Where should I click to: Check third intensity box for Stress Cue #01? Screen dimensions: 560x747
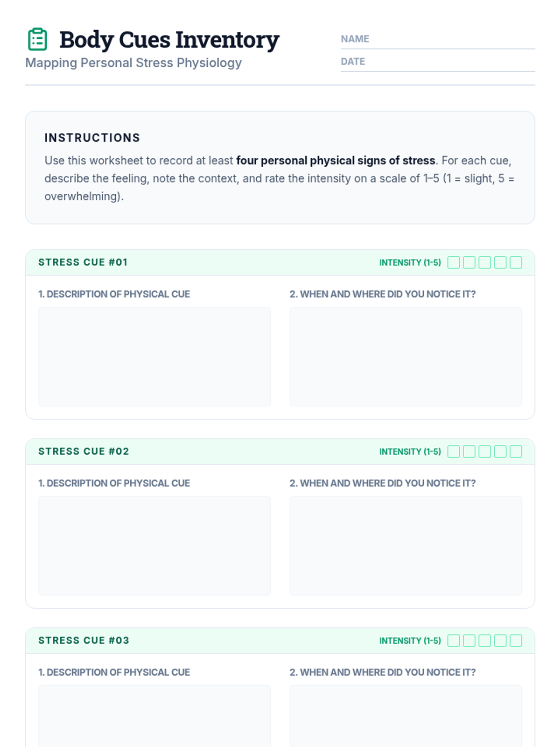pyautogui.click(x=485, y=262)
